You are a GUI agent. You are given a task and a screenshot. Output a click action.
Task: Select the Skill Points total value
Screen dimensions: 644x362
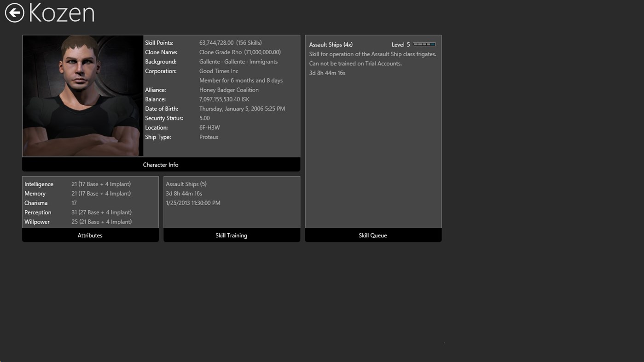(231, 42)
